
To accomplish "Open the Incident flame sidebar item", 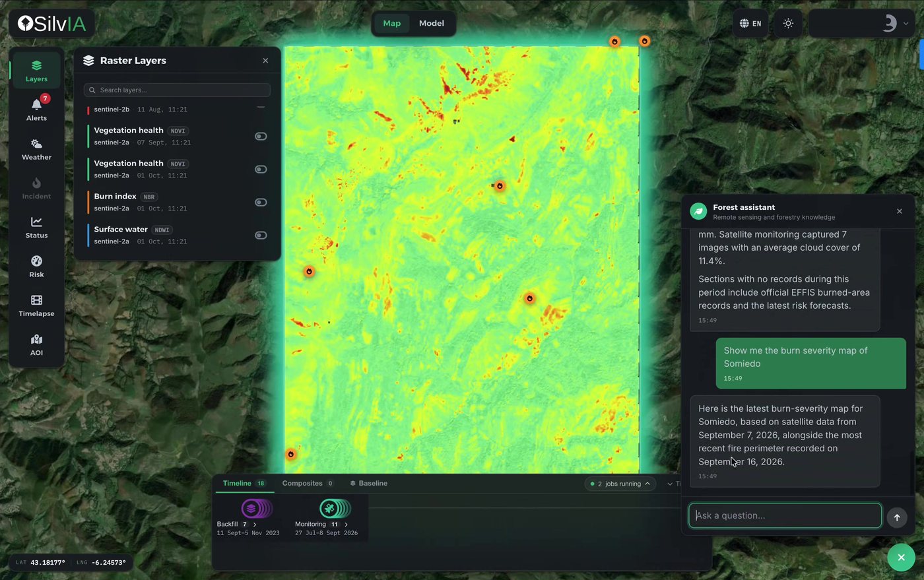I will [36, 188].
